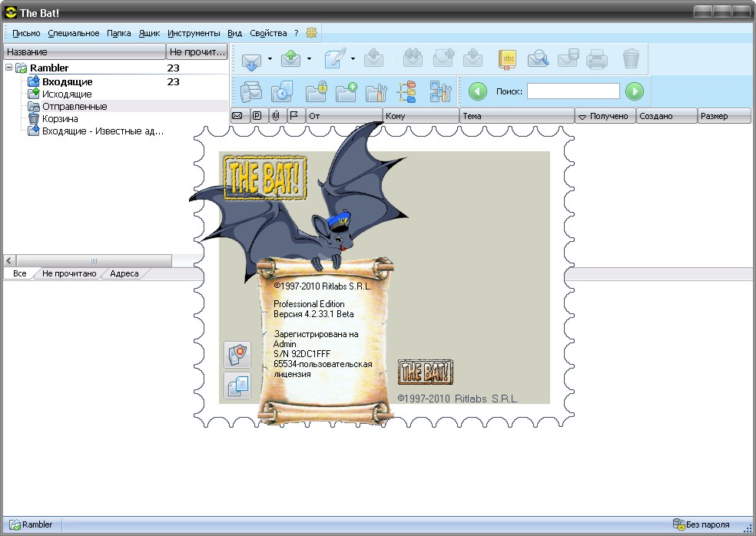Image resolution: width=756 pixels, height=536 pixels.
Task: Click the forward message icon
Action: click(443, 59)
